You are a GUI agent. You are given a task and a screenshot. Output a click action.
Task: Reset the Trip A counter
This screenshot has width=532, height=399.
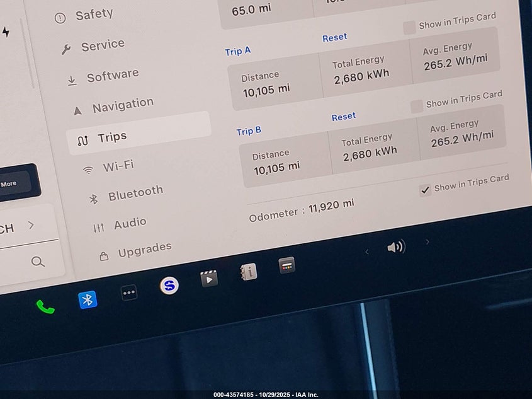tap(334, 38)
